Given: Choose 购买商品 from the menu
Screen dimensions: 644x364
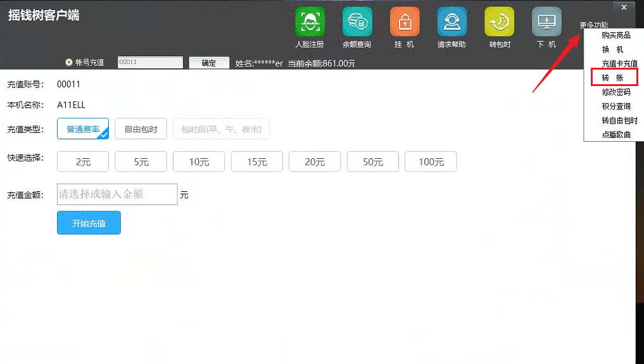Looking at the screenshot, I should coord(616,35).
